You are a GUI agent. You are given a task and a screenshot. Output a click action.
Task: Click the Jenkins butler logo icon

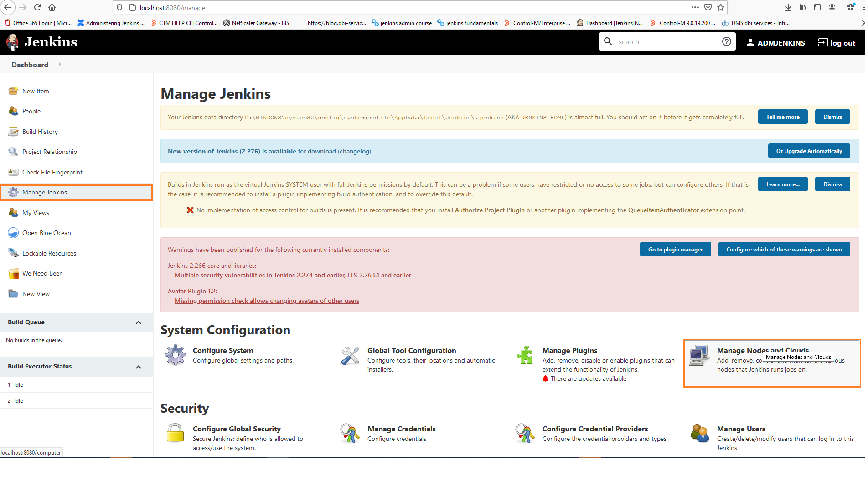(x=13, y=42)
